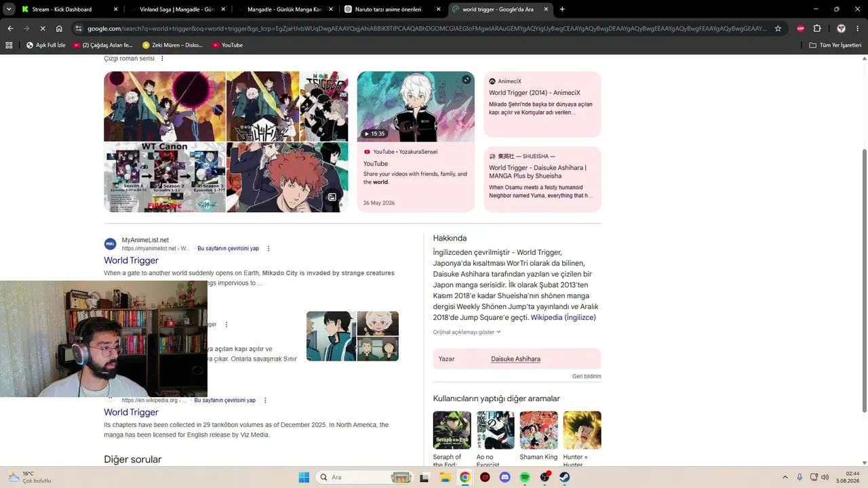Send feedback via Geri bildirim
This screenshot has height=488, width=868.
tap(587, 376)
